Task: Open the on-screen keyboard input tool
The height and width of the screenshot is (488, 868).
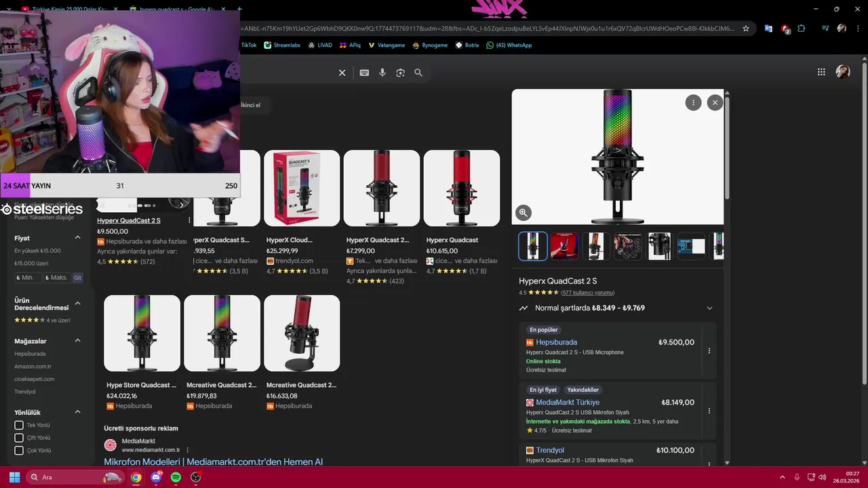Action: pos(364,73)
